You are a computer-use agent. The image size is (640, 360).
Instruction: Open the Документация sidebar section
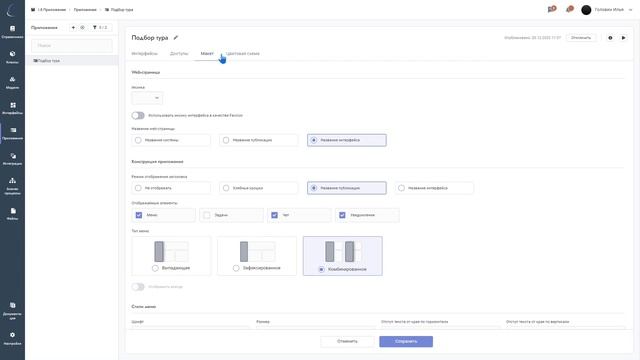(x=12, y=311)
